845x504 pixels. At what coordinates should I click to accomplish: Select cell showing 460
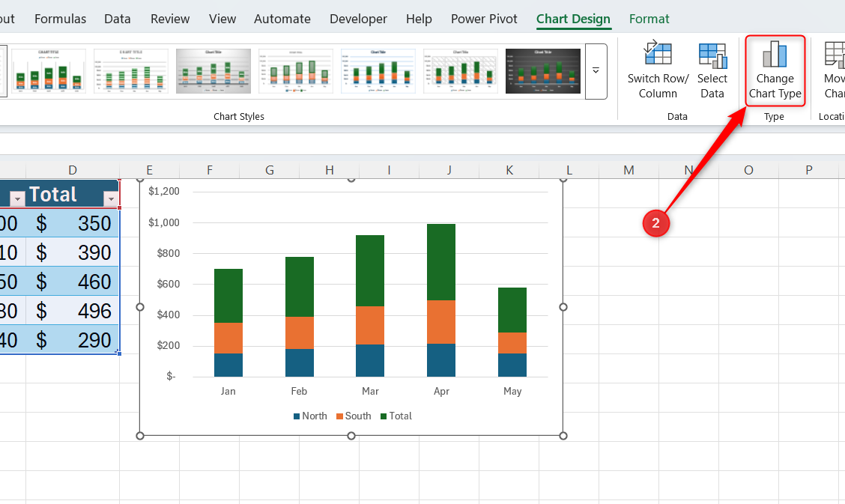click(72, 281)
